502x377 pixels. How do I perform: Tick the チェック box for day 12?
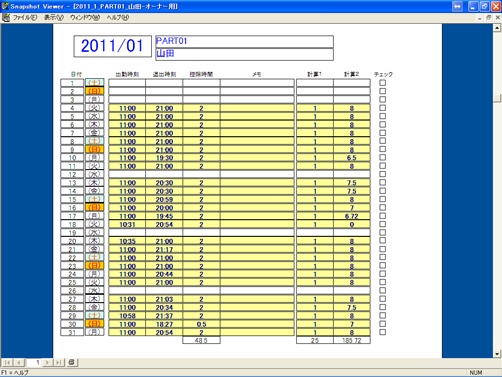click(x=382, y=174)
